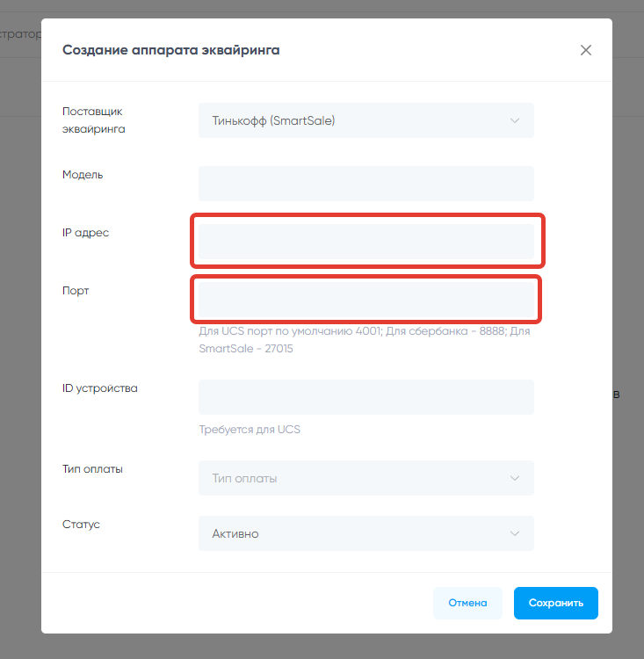Click into the IP адрес input
The width and height of the screenshot is (644, 659).
click(x=366, y=241)
